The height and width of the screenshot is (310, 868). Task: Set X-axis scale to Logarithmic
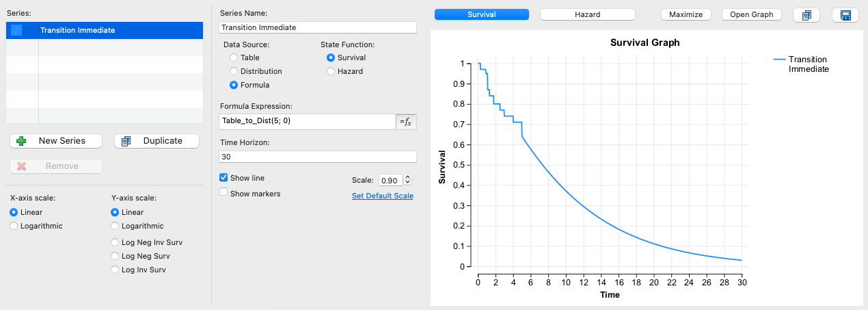14,226
